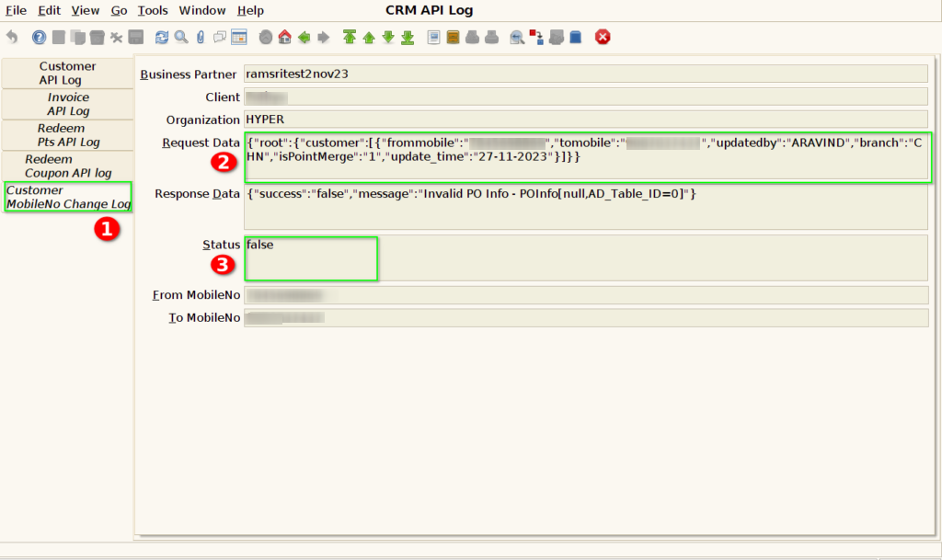Click the From MobileNo field

(586, 294)
